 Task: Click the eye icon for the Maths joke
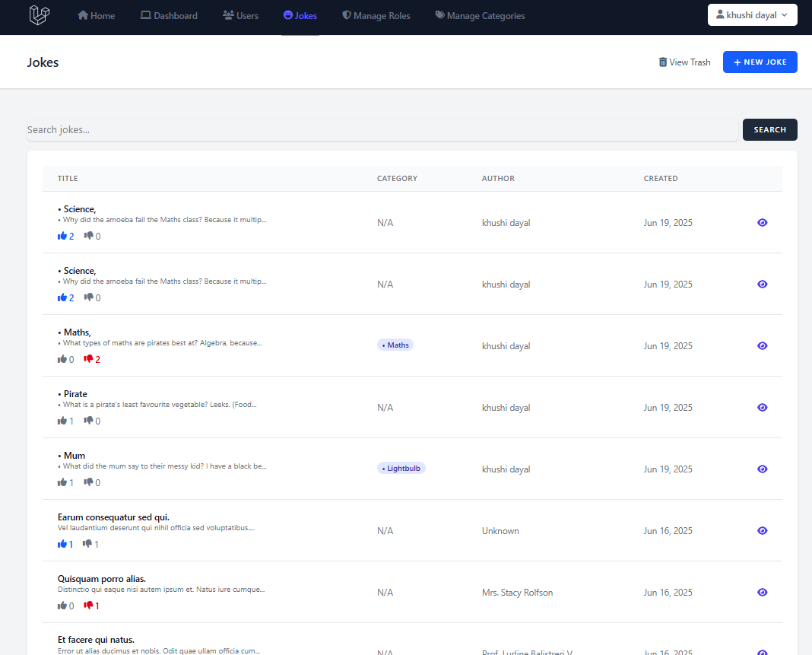coord(762,346)
